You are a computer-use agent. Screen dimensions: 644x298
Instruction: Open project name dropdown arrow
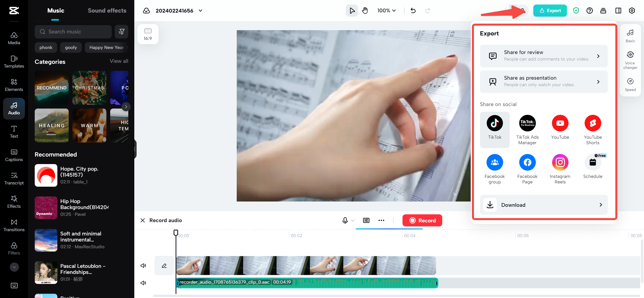[x=200, y=11]
